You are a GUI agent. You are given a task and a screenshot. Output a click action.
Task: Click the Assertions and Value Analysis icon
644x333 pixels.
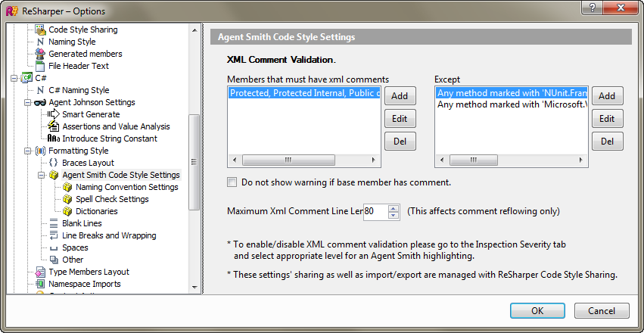54,126
